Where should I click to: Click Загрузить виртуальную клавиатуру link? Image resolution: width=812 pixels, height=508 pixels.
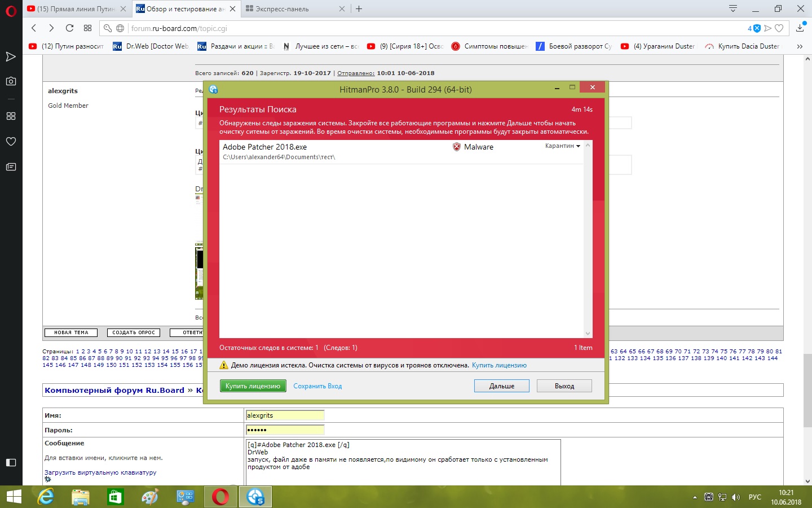100,472
